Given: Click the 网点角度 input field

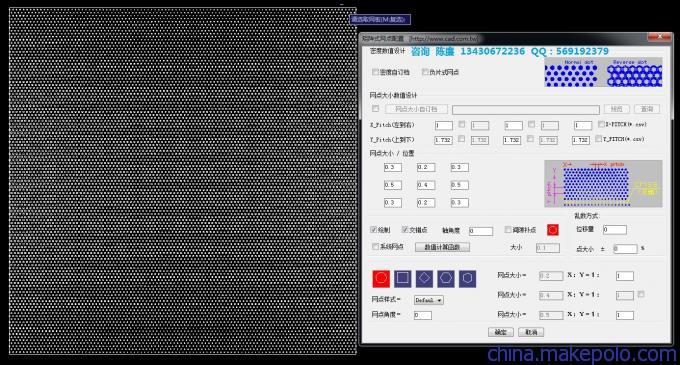Looking at the screenshot, I should pyautogui.click(x=423, y=315).
